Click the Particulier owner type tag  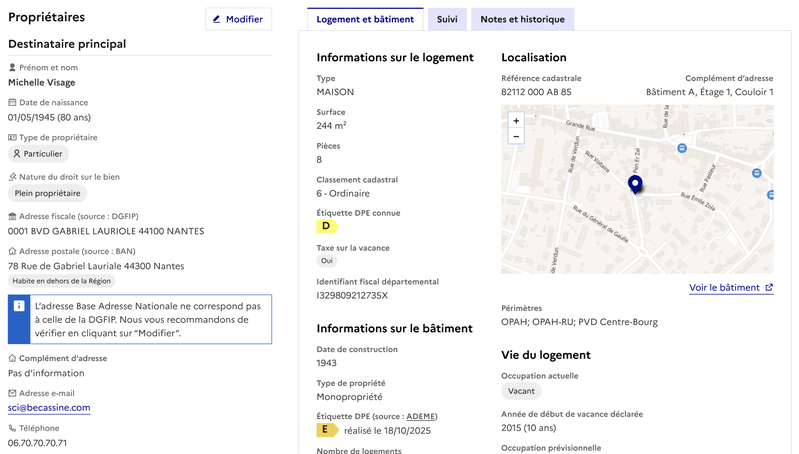coord(39,154)
